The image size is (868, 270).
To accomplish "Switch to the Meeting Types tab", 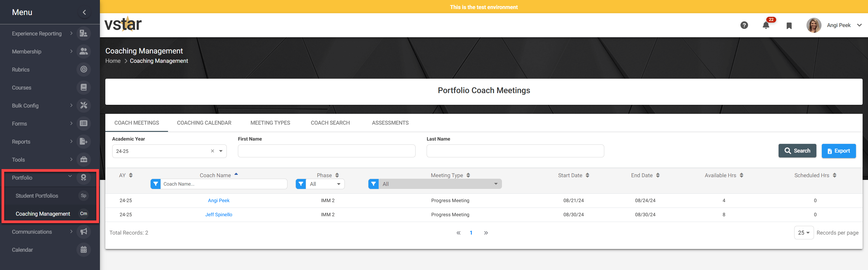I will tap(270, 123).
